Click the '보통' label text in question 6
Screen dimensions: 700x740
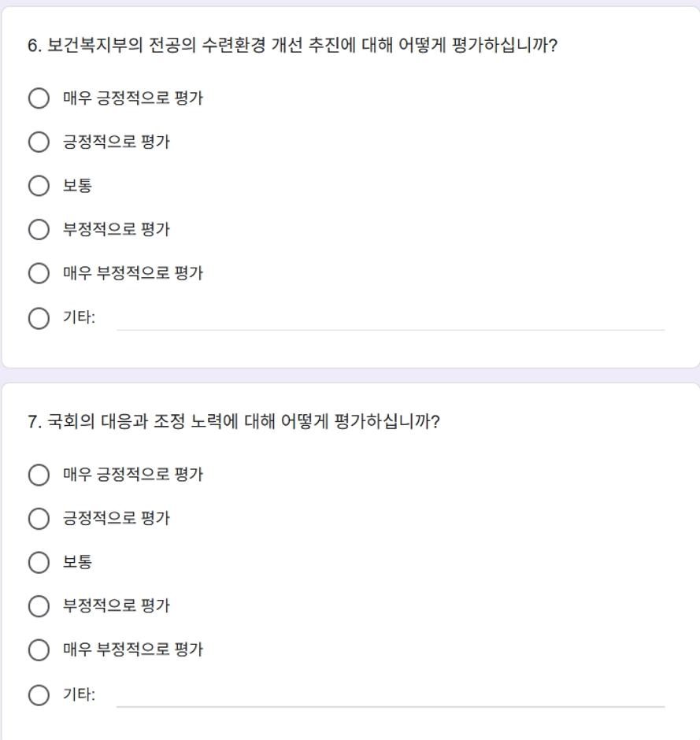click(x=77, y=186)
